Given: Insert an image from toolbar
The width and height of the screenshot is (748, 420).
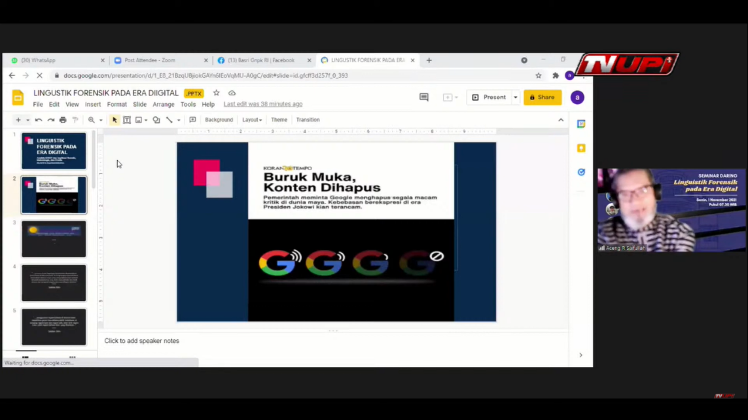Looking at the screenshot, I should coord(138,120).
